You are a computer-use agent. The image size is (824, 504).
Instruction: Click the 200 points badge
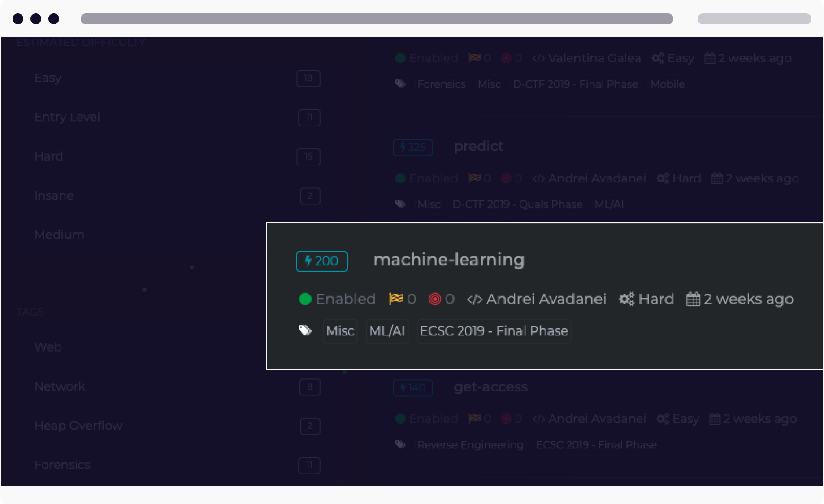tap(322, 261)
